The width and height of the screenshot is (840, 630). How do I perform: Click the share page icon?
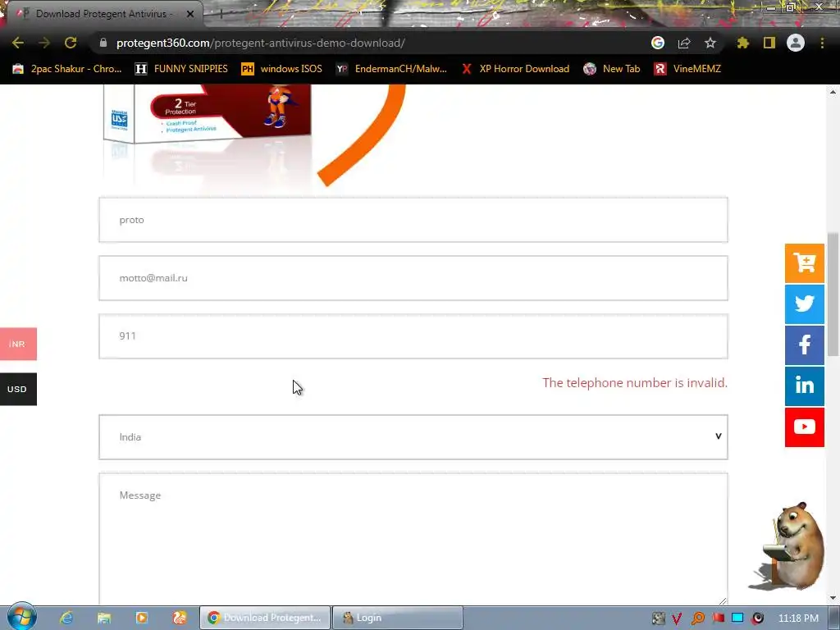click(684, 43)
